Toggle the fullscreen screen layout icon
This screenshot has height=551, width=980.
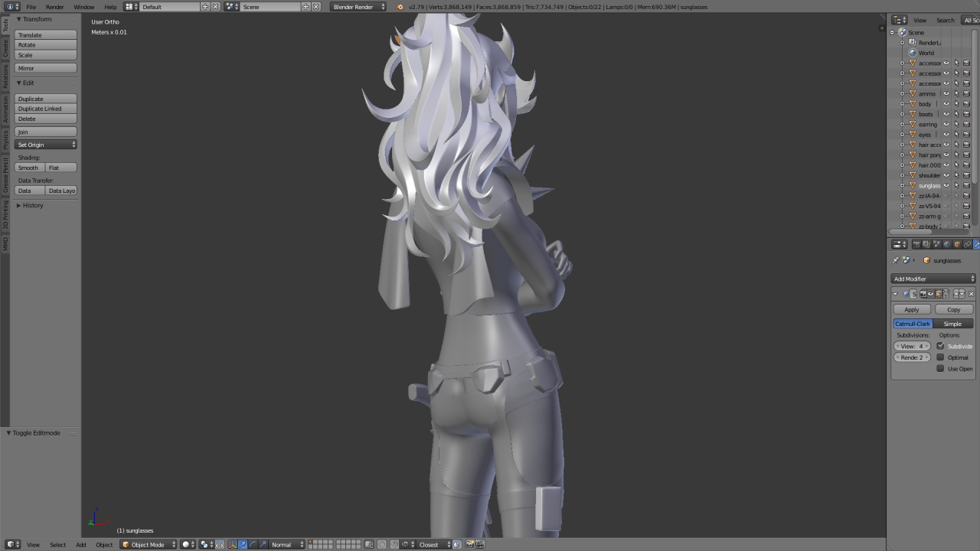[x=132, y=7]
